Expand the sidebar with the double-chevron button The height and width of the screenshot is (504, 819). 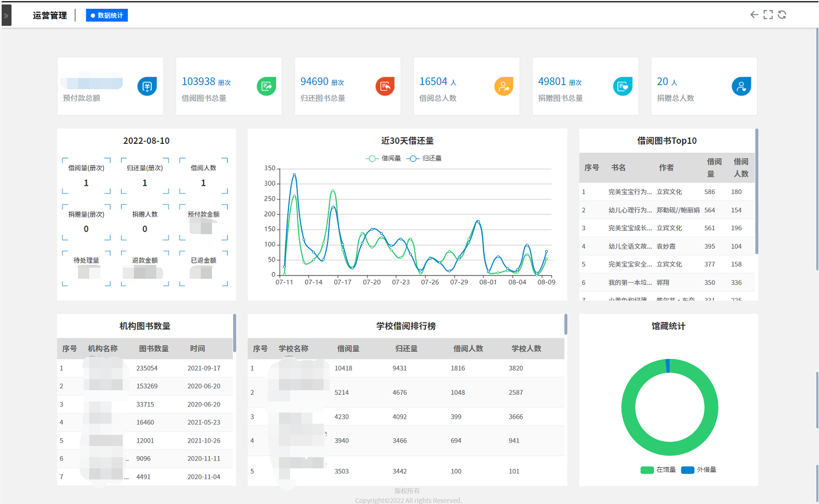point(6,16)
